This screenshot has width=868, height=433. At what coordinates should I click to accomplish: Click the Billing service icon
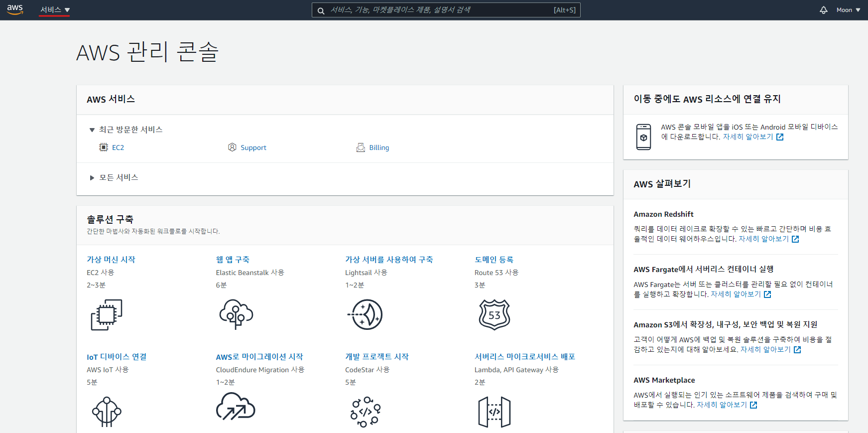(361, 147)
